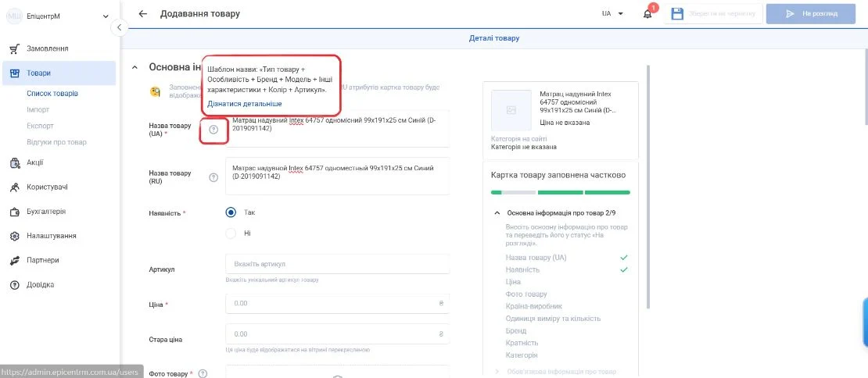Click the Налаштування gear icon
This screenshot has width=868, height=378.
pyautogui.click(x=15, y=236)
